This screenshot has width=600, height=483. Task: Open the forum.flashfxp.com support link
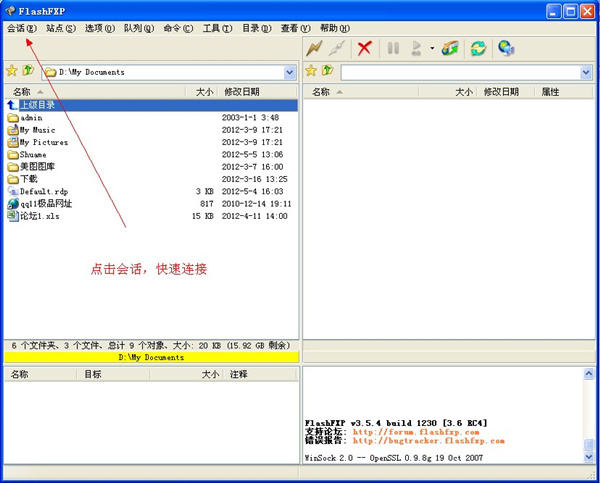click(x=416, y=432)
